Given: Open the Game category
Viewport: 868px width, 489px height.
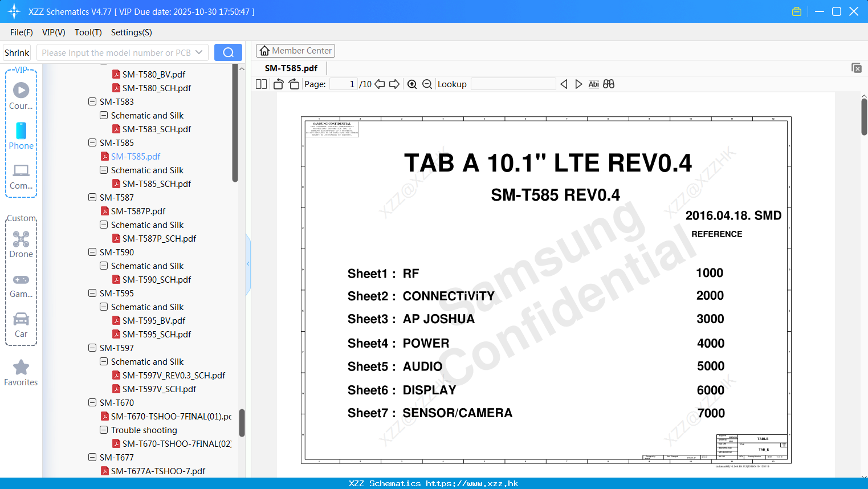Looking at the screenshot, I should 21,285.
